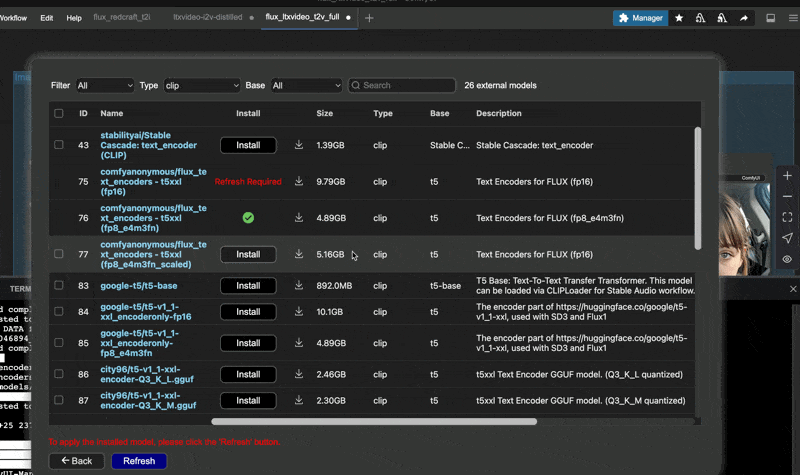Screen dimensions: 800x475
Task: Click download icon for Q3_K_M.gguf row
Action: [x=299, y=400]
